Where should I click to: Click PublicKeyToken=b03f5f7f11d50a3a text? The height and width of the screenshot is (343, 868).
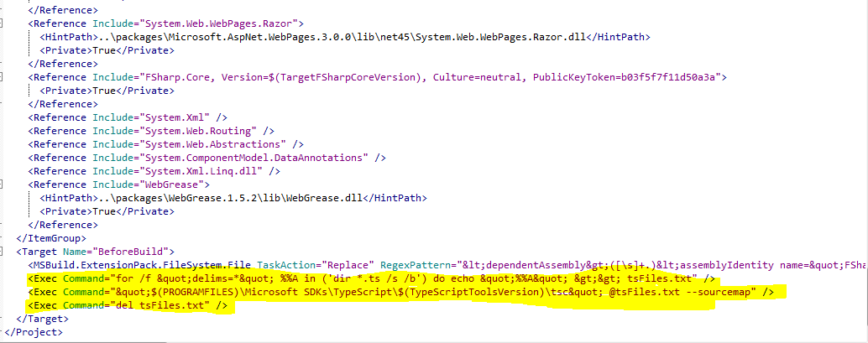coord(625,77)
